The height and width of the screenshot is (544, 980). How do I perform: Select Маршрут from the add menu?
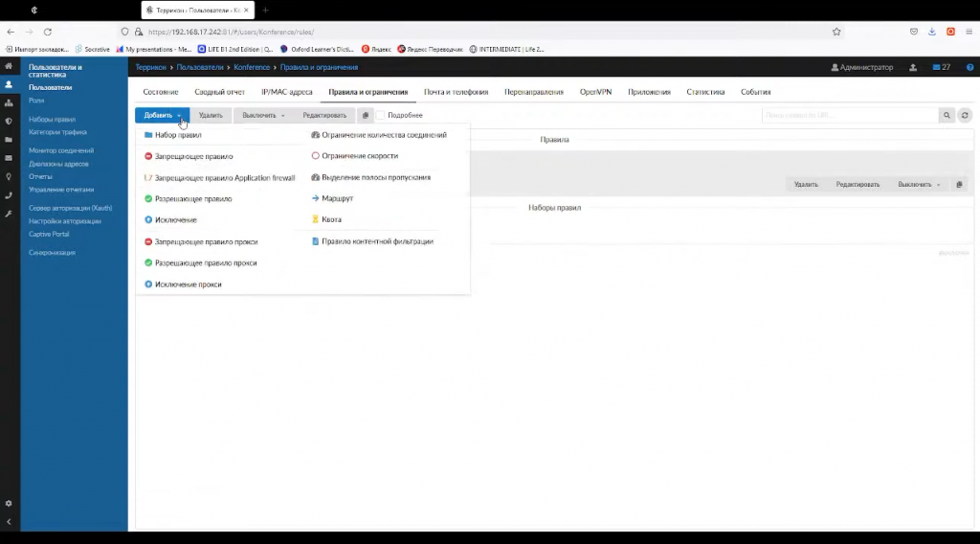[332, 198]
